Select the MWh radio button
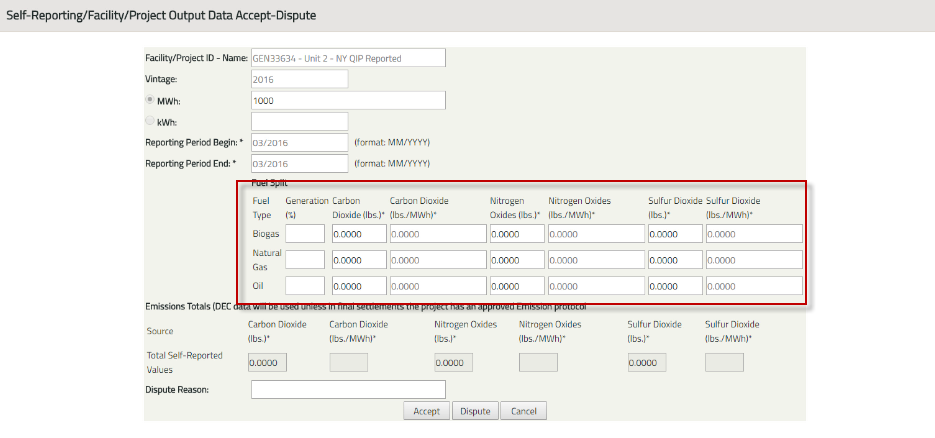Image resolution: width=935 pixels, height=438 pixels. 150,100
